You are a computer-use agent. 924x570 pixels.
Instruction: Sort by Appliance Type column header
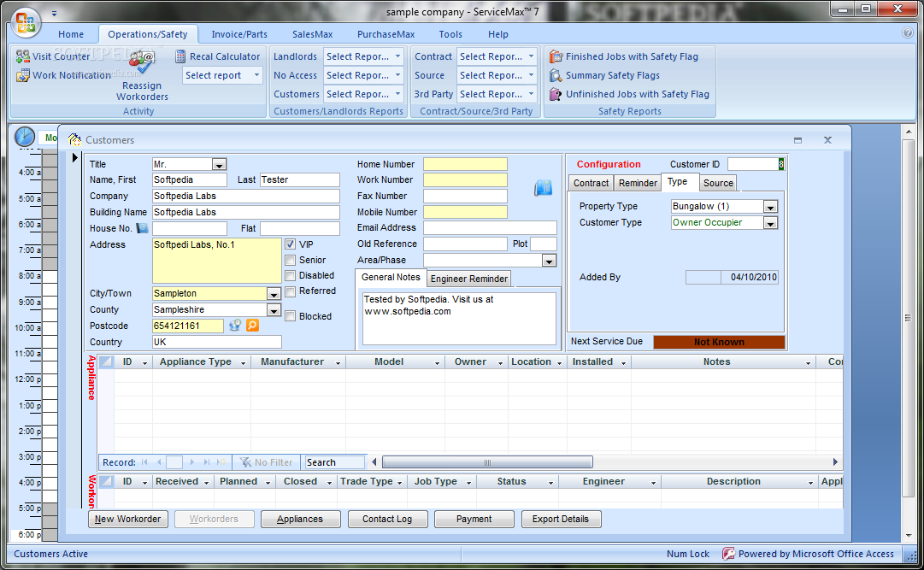click(202, 362)
